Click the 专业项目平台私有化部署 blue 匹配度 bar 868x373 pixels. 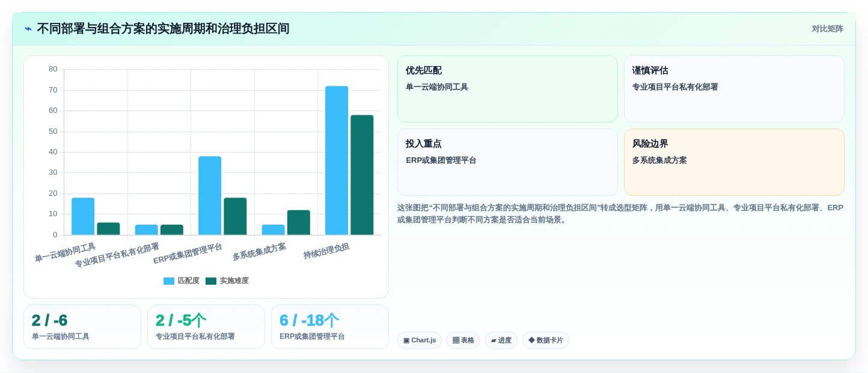click(147, 229)
